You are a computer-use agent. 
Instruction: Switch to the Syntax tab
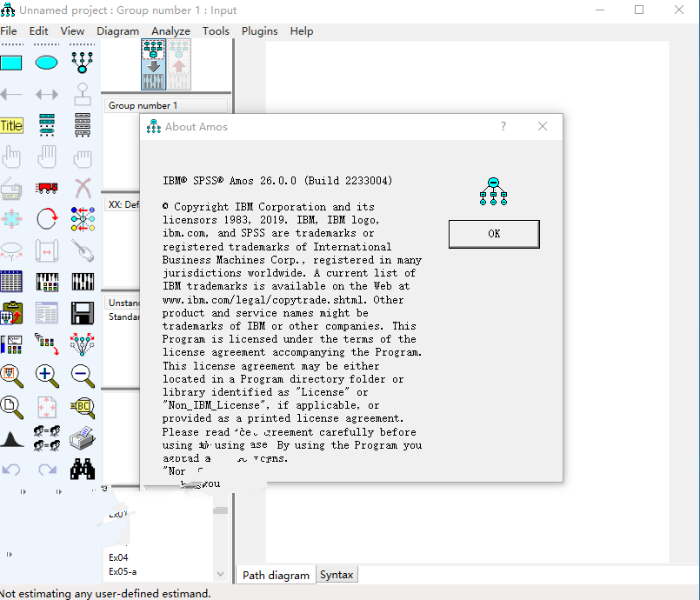click(337, 575)
